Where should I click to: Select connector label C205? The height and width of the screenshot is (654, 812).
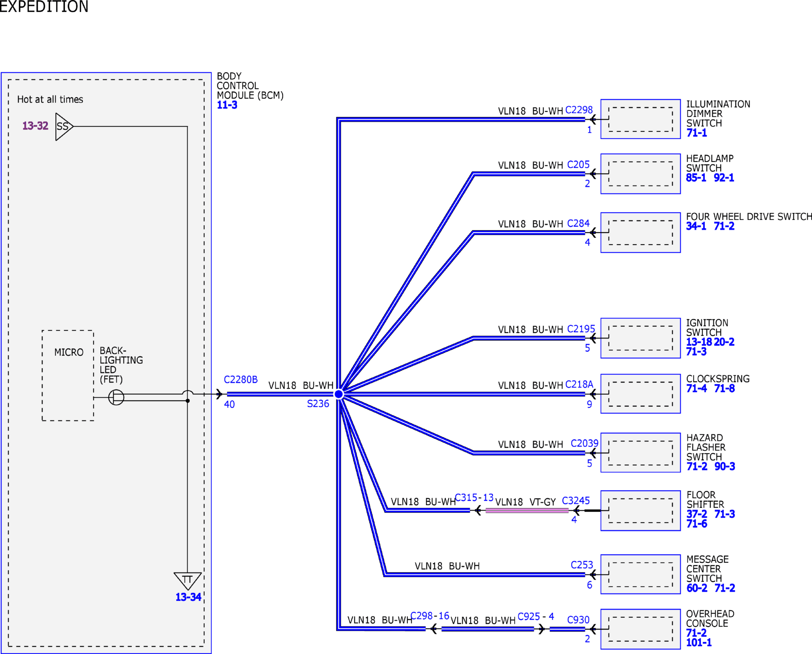(578, 165)
